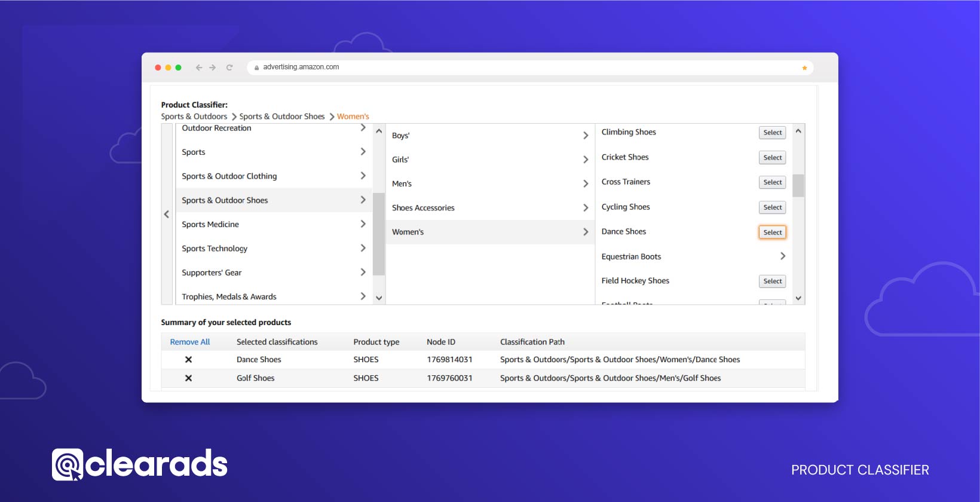Click the bookmark star in address bar
980x502 pixels.
point(804,68)
